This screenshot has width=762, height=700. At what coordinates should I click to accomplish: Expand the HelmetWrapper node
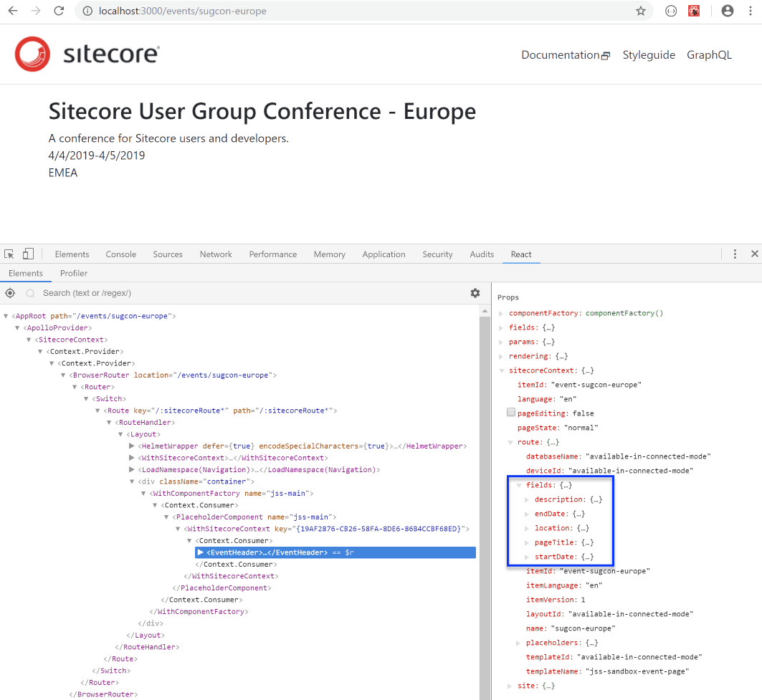click(x=131, y=446)
